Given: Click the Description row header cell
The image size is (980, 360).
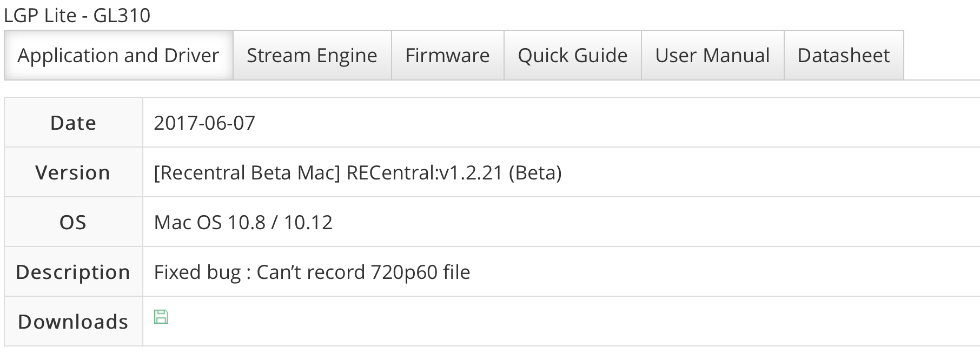Looking at the screenshot, I should pyautogui.click(x=74, y=272).
